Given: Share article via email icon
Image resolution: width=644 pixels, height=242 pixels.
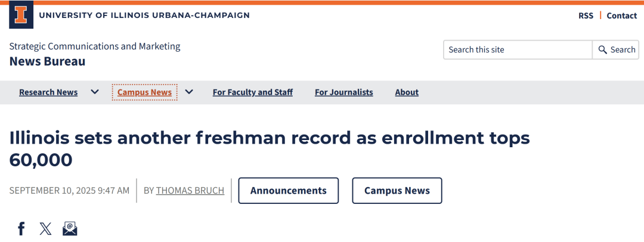Looking at the screenshot, I should [x=70, y=228].
